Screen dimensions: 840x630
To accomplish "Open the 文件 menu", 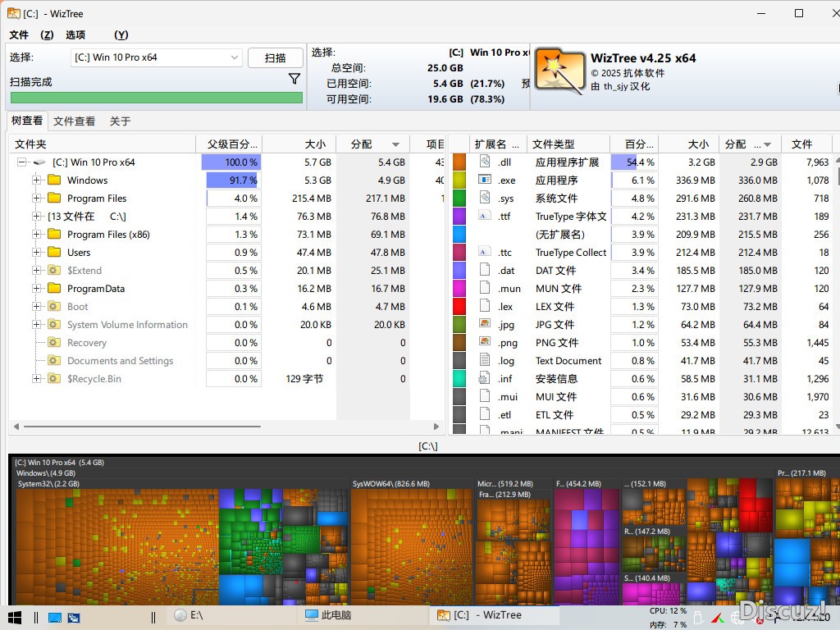I will [19, 34].
